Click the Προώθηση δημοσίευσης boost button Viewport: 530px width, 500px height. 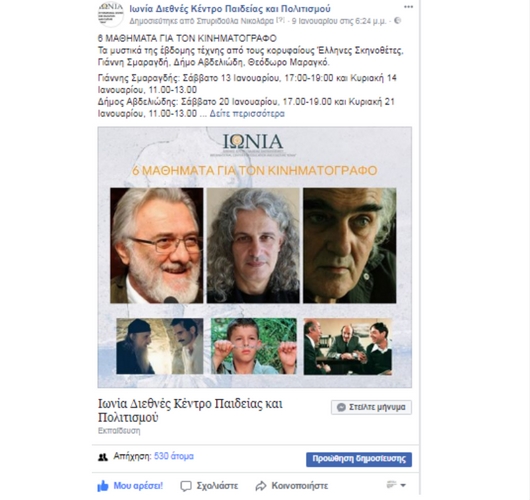[359, 459]
